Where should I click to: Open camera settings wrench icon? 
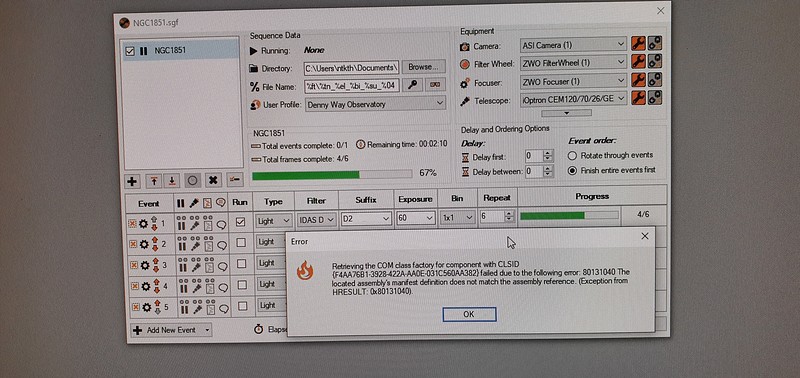[638, 44]
